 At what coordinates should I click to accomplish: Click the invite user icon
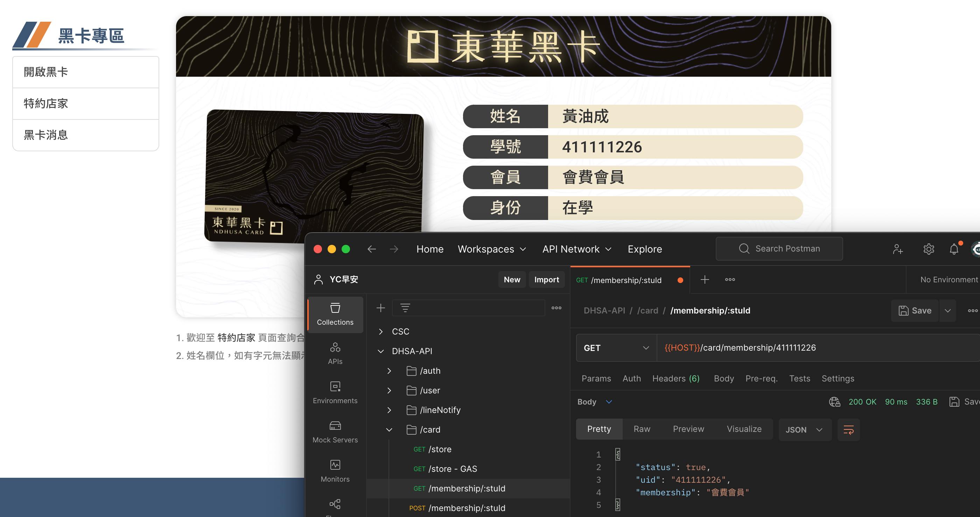click(x=898, y=249)
